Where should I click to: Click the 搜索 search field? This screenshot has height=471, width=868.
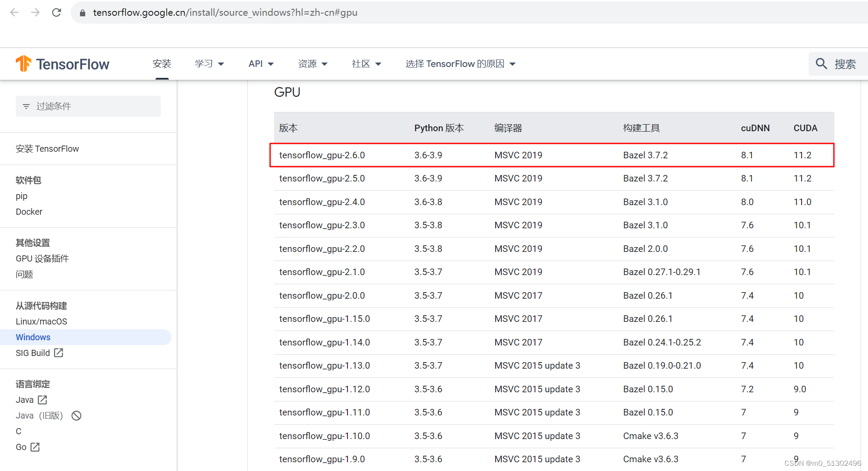pos(838,64)
